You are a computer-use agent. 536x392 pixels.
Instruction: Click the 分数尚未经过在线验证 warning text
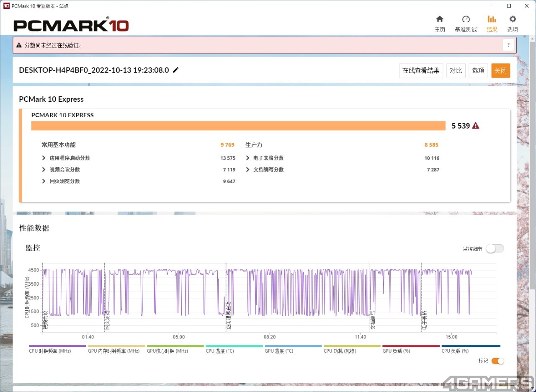coord(53,45)
